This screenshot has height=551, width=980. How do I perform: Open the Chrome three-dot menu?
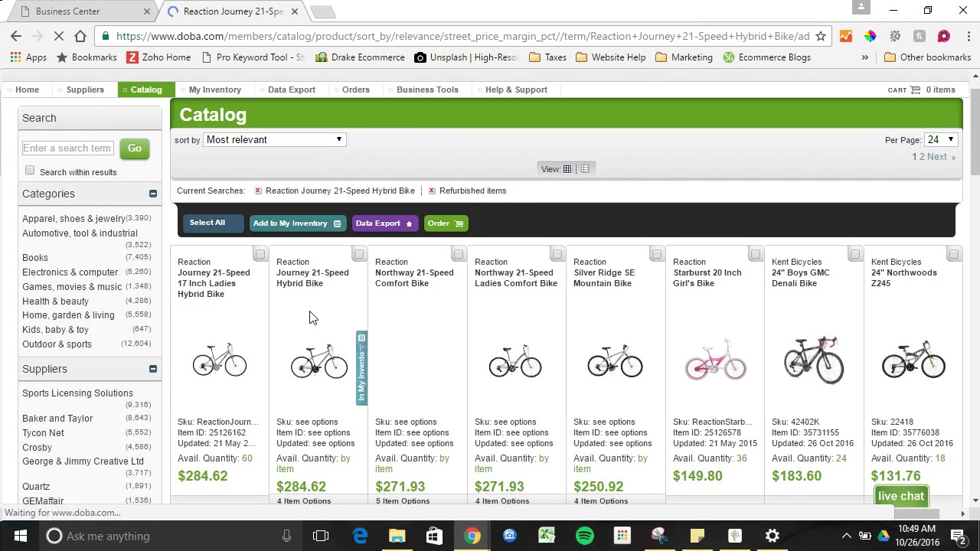coord(968,36)
